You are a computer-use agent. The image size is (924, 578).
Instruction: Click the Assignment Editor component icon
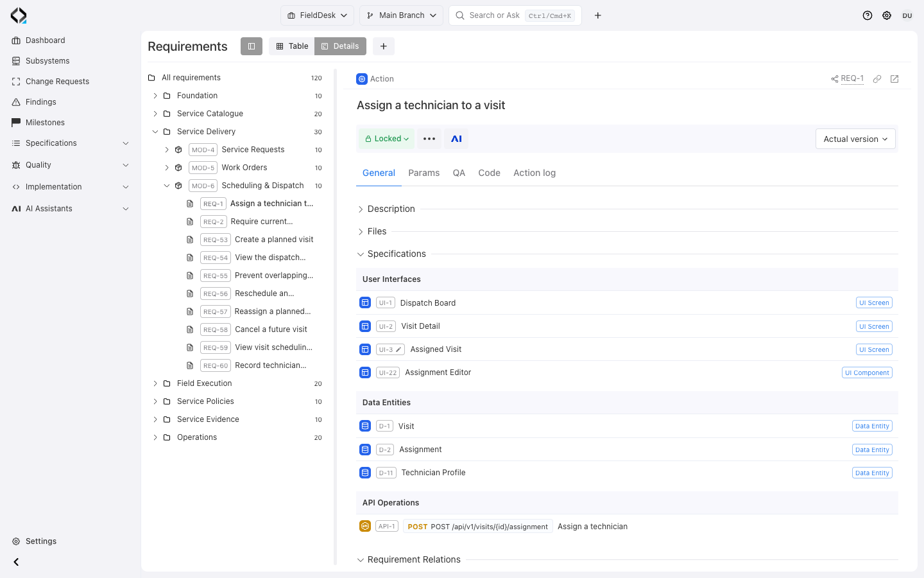point(365,372)
